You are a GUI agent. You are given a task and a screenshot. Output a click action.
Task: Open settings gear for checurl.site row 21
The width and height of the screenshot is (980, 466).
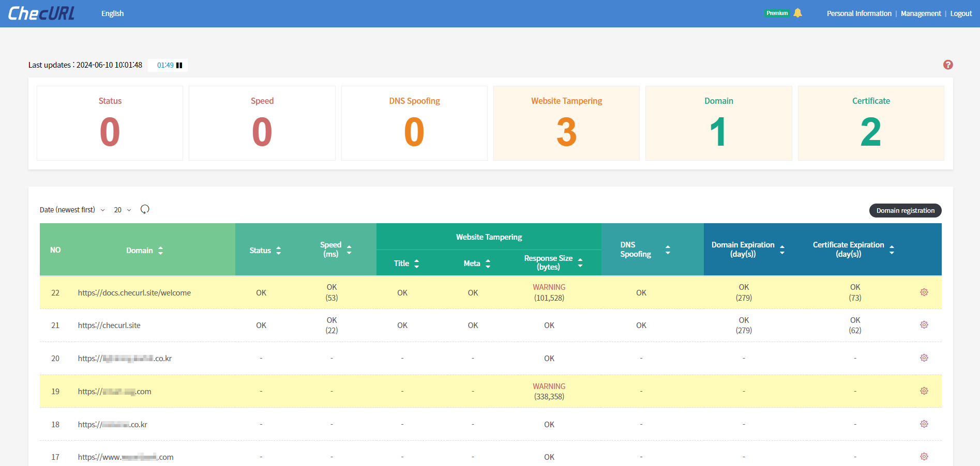924,325
